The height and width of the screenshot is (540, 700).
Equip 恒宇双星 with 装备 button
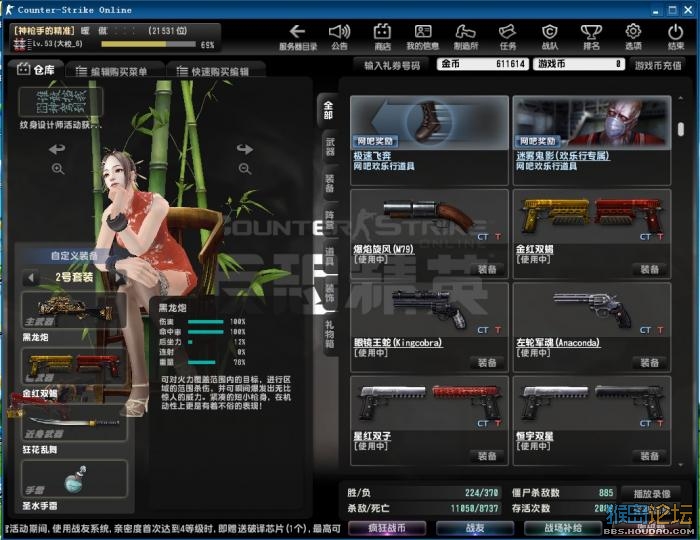coord(649,456)
